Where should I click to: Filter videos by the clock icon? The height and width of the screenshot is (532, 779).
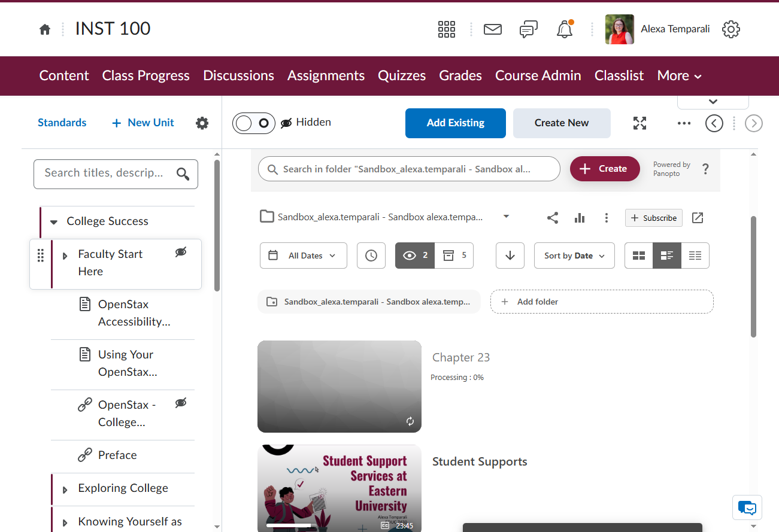point(371,256)
